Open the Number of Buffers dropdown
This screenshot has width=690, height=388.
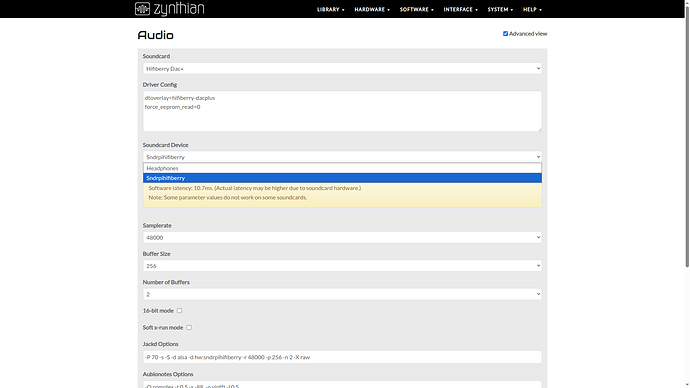click(342, 294)
